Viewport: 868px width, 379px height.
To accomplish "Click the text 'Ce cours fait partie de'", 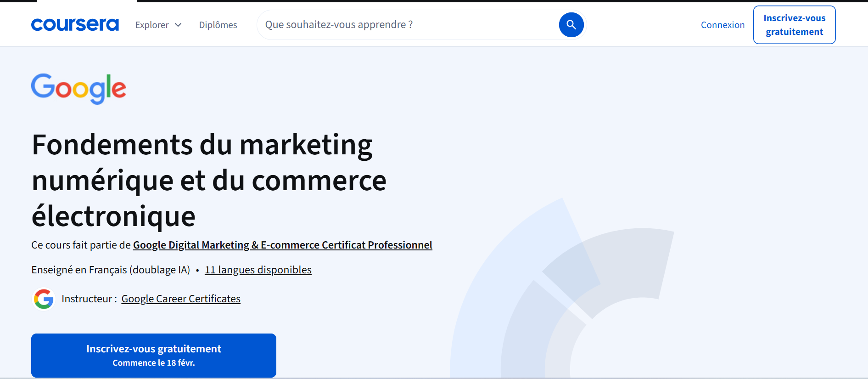I will 81,245.
